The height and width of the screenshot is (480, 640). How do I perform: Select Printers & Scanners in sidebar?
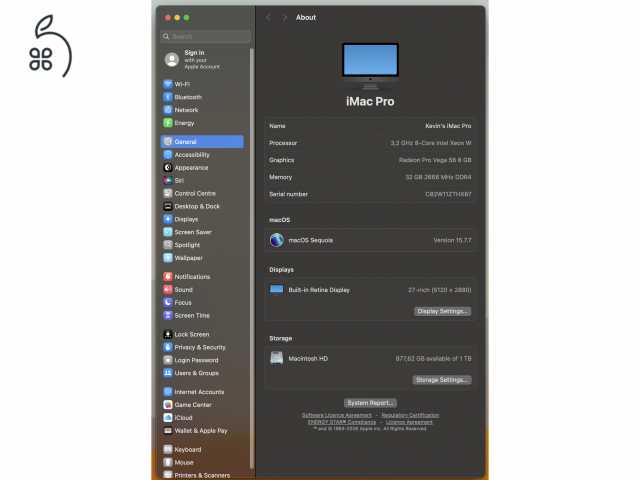(202, 475)
